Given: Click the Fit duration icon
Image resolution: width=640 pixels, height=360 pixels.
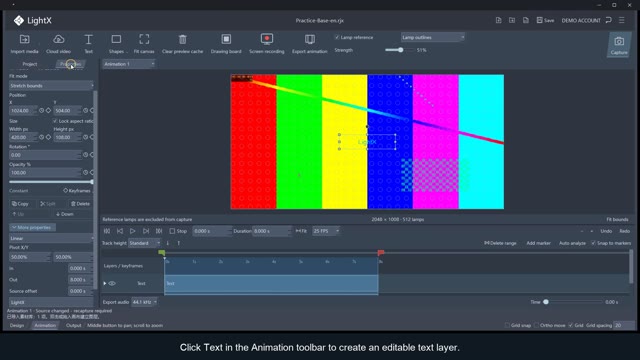Looking at the screenshot, I should tap(301, 231).
